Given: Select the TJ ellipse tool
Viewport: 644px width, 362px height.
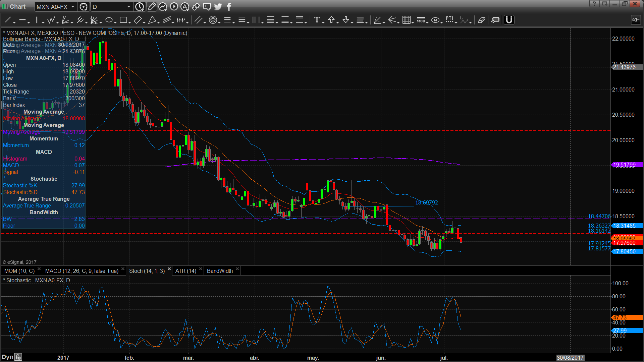Looking at the screenshot, I should (435, 20).
